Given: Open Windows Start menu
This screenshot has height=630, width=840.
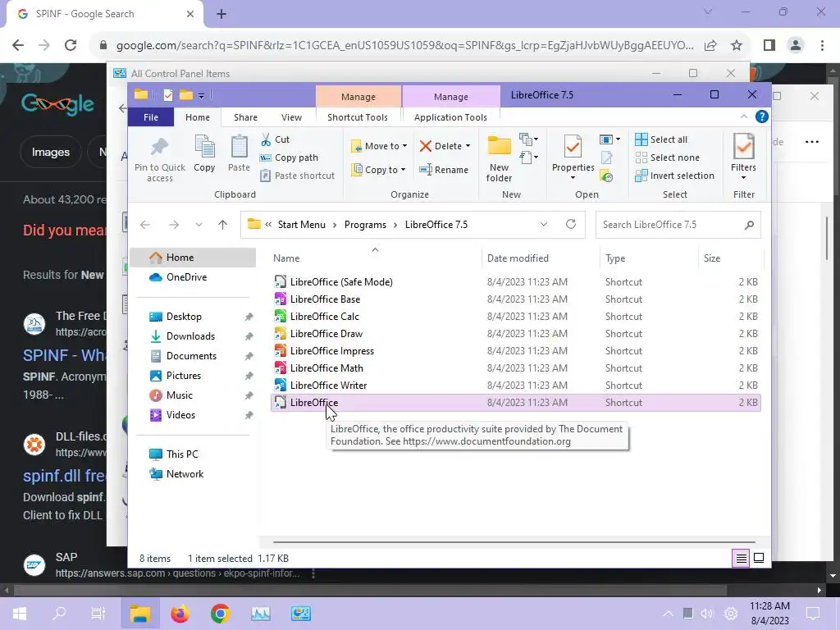Looking at the screenshot, I should click(20, 614).
